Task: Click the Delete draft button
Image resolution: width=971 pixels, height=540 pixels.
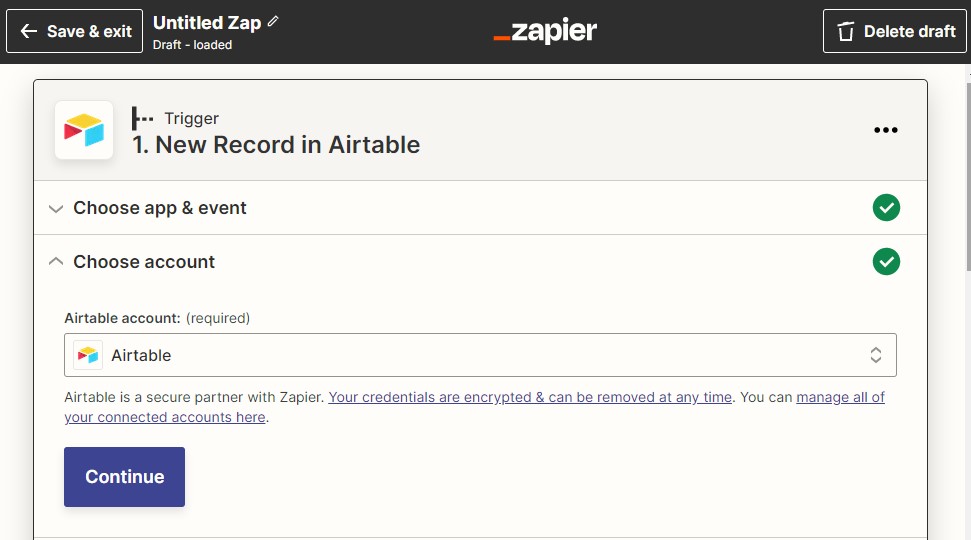Action: coord(894,31)
